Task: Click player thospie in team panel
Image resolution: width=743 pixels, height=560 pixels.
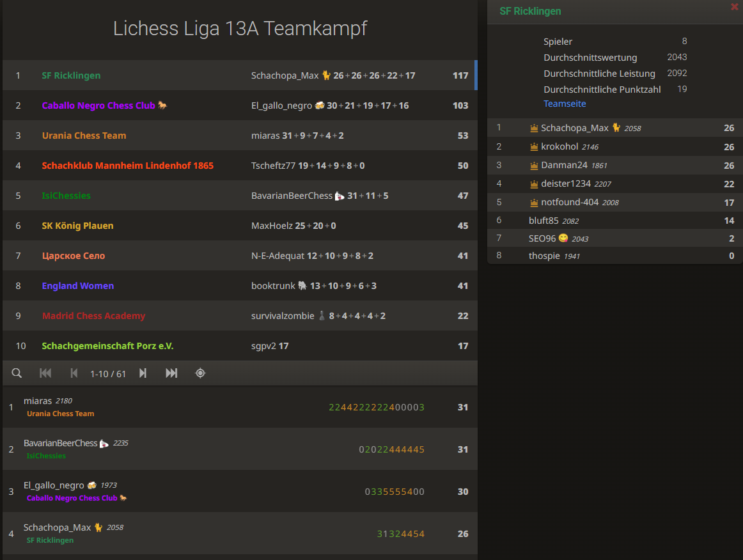Action: (x=544, y=256)
